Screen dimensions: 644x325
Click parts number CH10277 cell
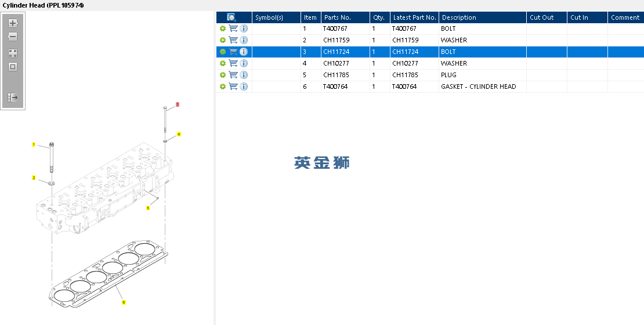336,63
